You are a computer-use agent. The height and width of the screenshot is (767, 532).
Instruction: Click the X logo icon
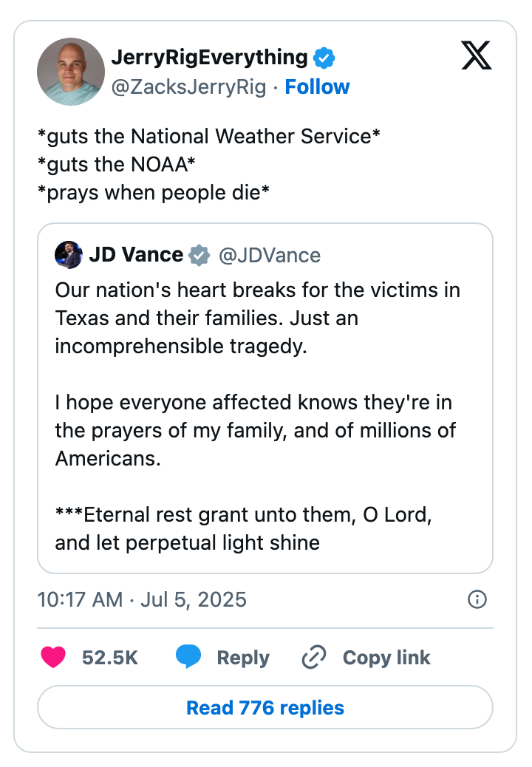click(x=477, y=55)
